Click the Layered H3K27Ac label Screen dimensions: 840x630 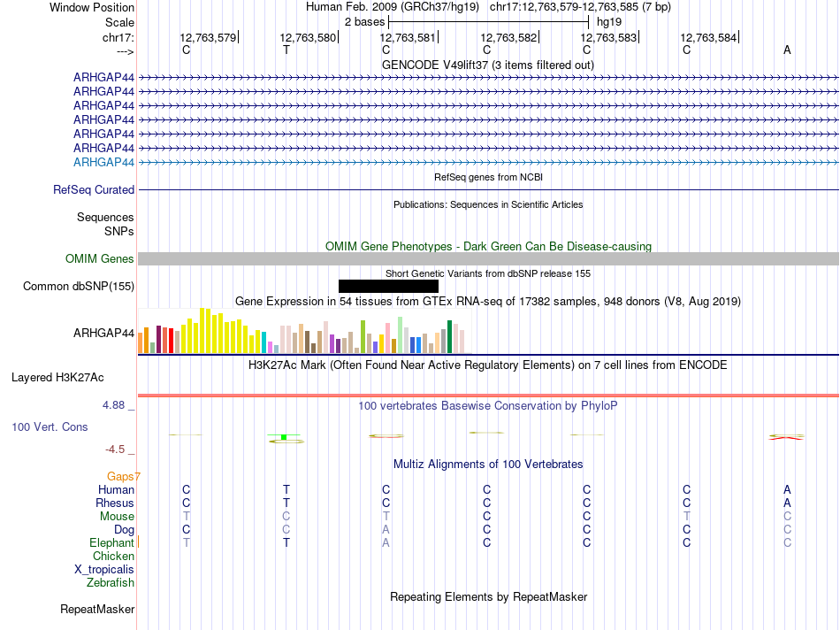57,378
